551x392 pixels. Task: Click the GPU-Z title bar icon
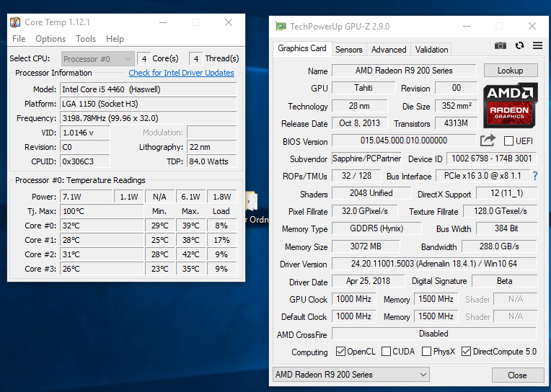pos(281,27)
